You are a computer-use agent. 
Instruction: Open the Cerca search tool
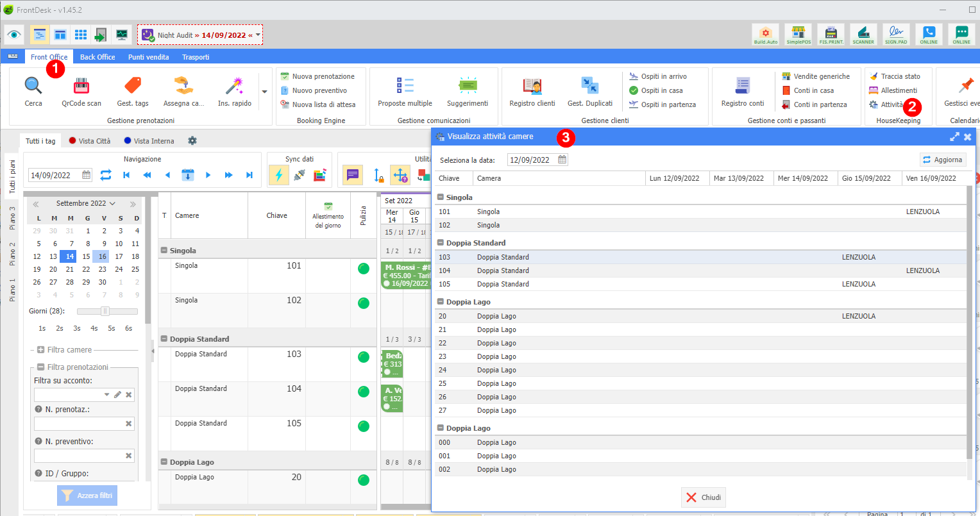coord(33,91)
